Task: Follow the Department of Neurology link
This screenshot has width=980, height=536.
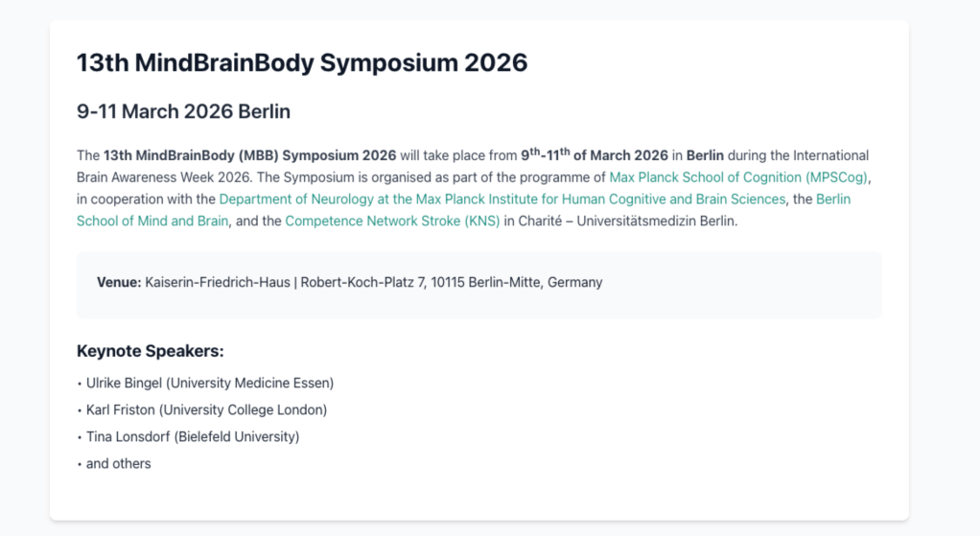Action: click(x=502, y=199)
